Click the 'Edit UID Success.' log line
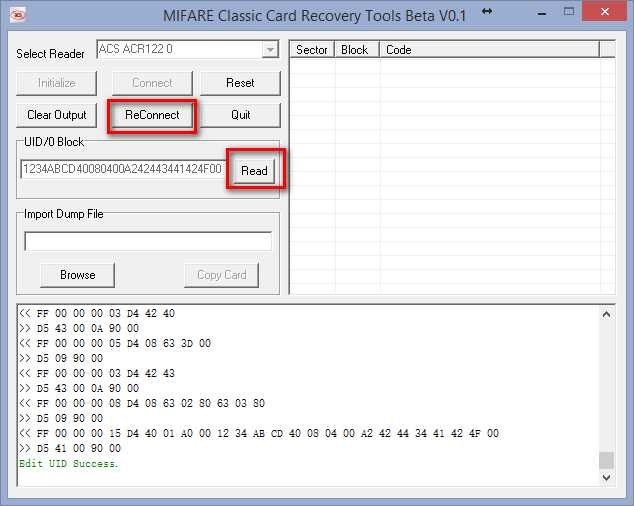The image size is (634, 506). [x=69, y=464]
